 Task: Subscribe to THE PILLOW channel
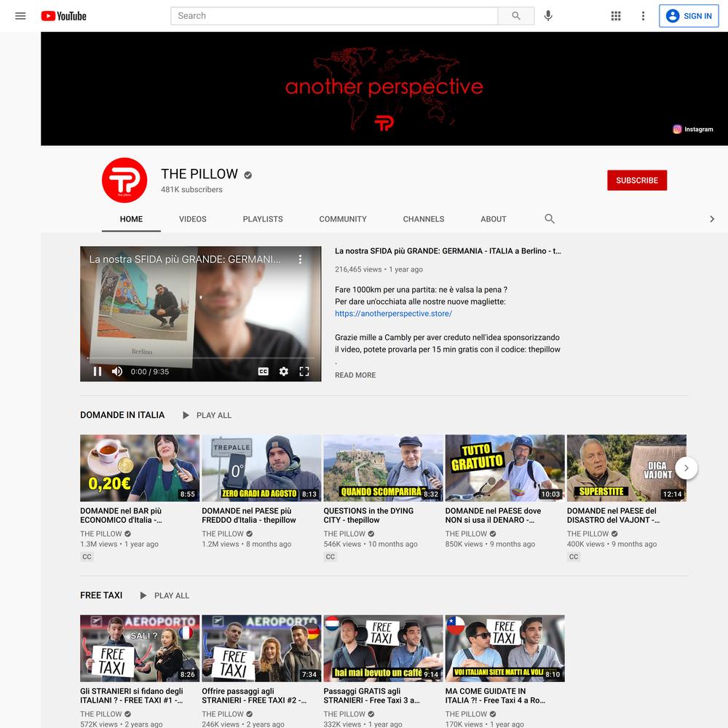pos(637,180)
